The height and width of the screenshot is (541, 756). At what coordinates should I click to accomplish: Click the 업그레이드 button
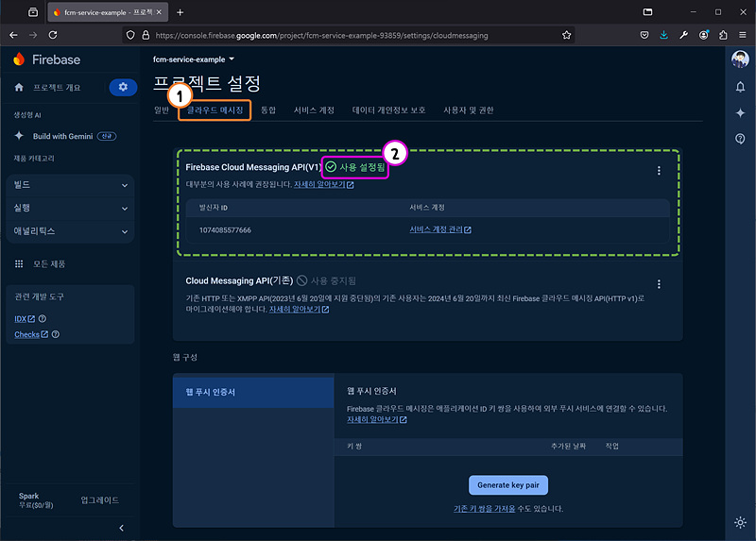(x=100, y=500)
